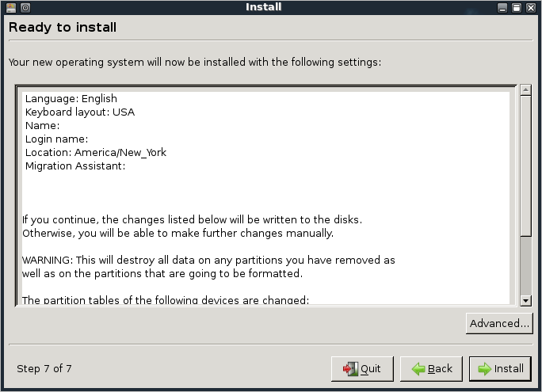This screenshot has height=392, width=542.
Task: Click the scroll down arrow of the settings summary
Action: tap(525, 300)
